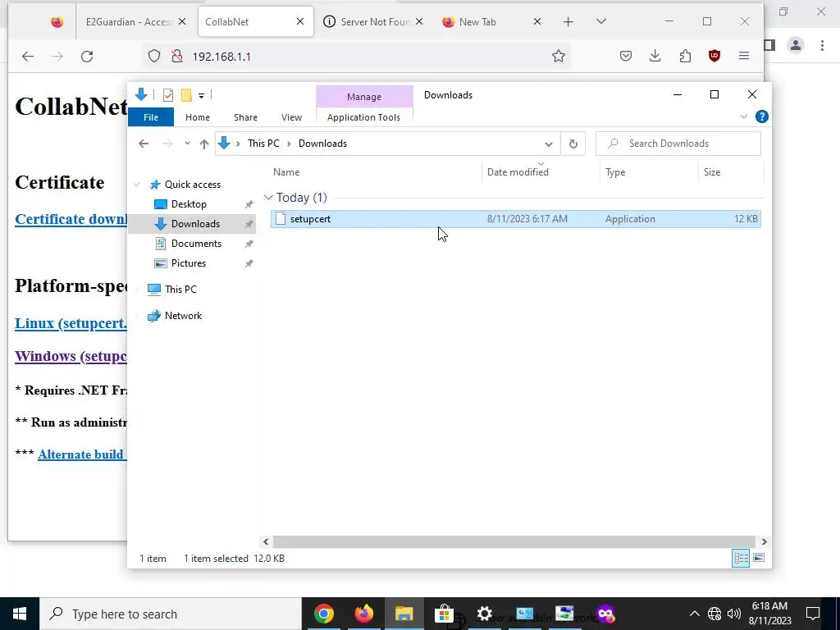Open Application Tools ribbon tab
Image resolution: width=840 pixels, height=630 pixels.
363,117
